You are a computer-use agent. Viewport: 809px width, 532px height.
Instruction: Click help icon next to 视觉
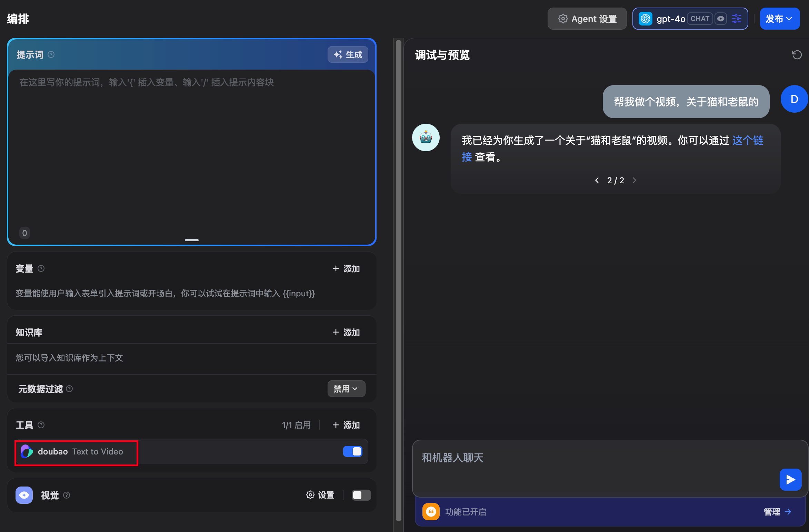tap(67, 495)
